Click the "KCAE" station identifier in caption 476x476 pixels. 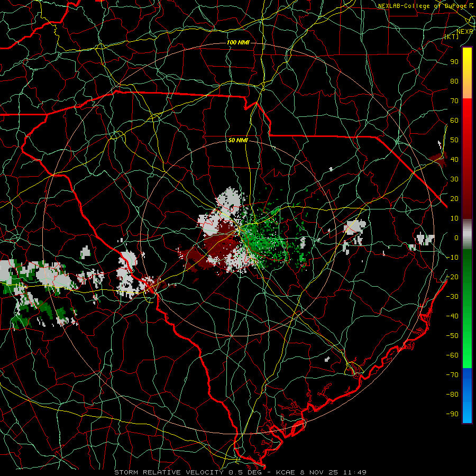pos(286,472)
